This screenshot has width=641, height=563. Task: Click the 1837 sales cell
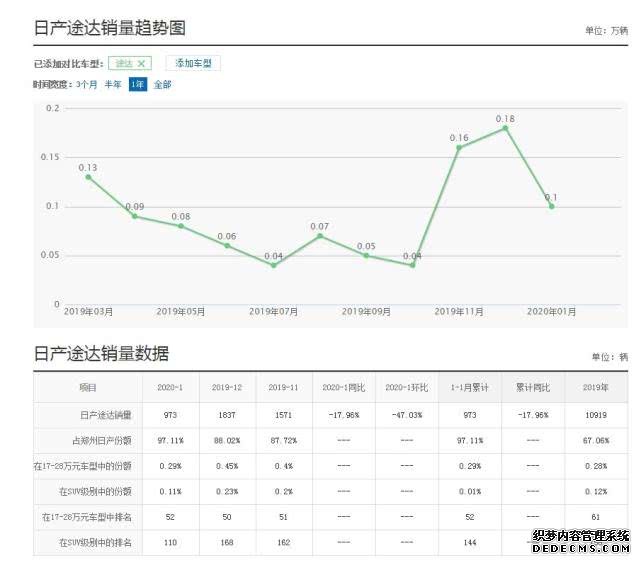coord(227,415)
